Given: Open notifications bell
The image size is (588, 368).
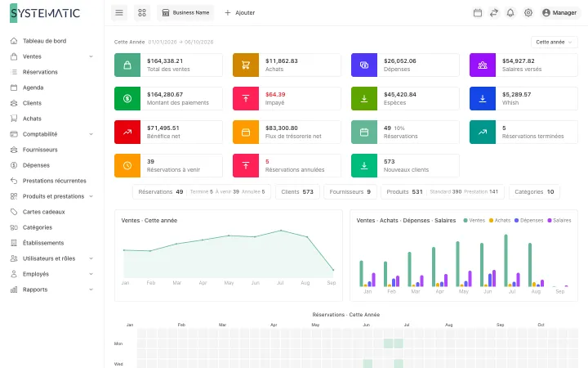Looking at the screenshot, I should point(510,13).
